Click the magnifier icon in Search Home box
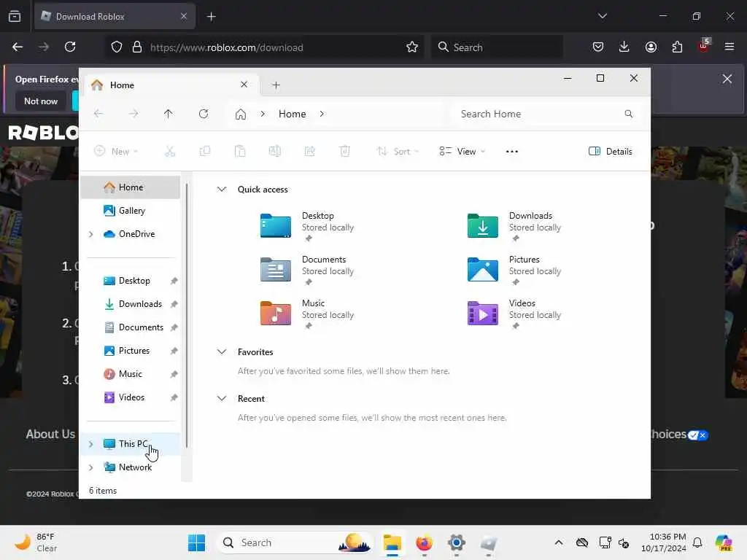Viewport: 747px width, 560px height. tap(628, 114)
